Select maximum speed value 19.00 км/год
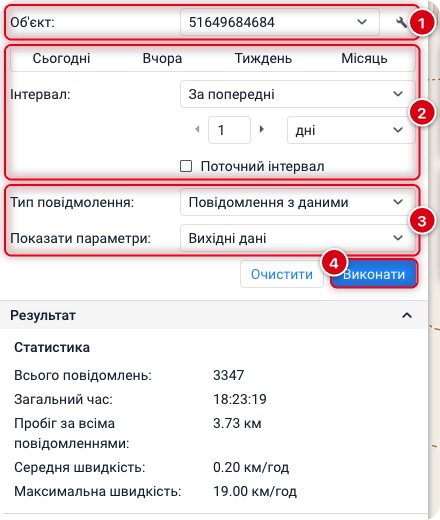 tap(255, 491)
